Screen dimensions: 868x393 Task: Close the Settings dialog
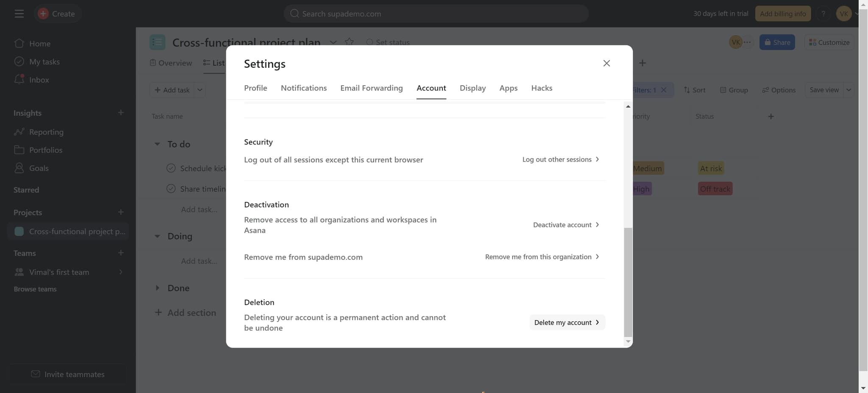point(606,63)
